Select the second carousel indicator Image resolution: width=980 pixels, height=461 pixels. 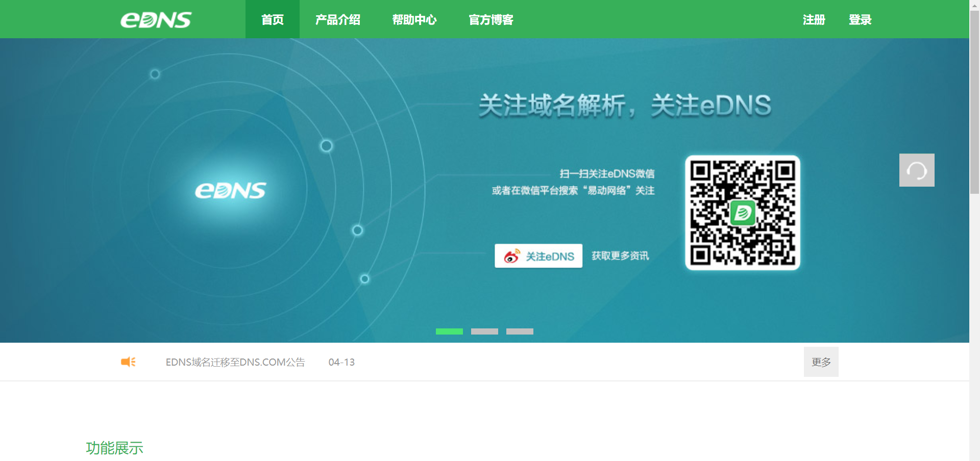pyautogui.click(x=484, y=331)
